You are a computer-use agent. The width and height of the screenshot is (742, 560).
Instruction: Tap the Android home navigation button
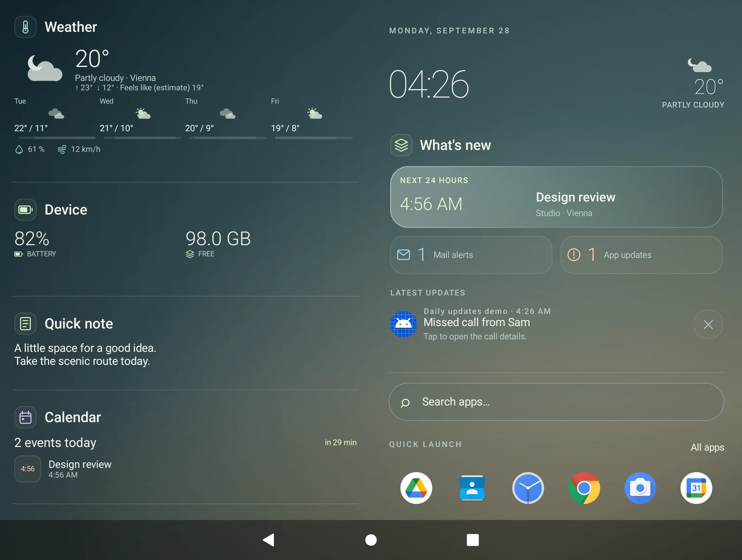[x=371, y=540]
